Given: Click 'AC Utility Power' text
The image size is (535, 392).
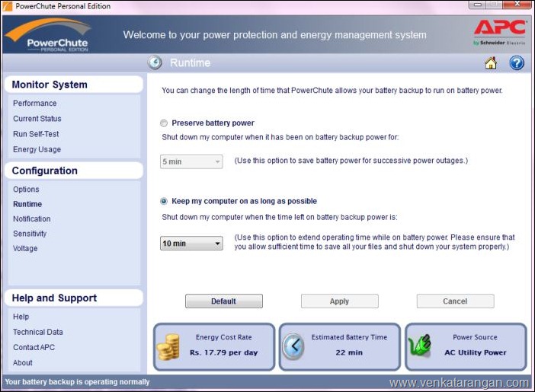Looking at the screenshot, I should [476, 352].
